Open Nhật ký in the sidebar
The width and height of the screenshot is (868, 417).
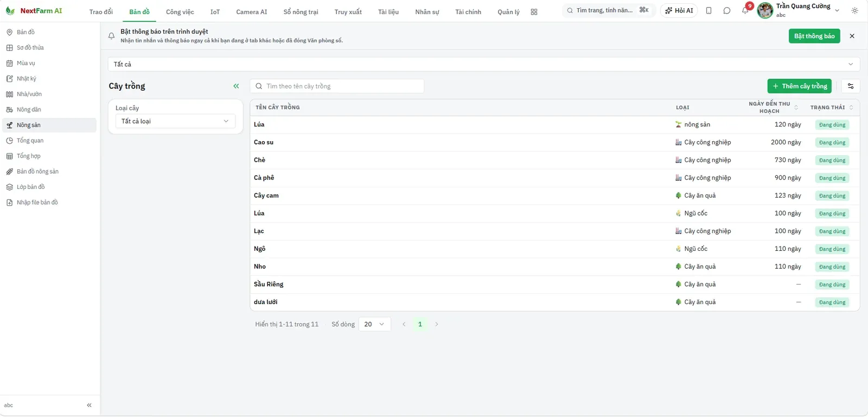coord(49,79)
